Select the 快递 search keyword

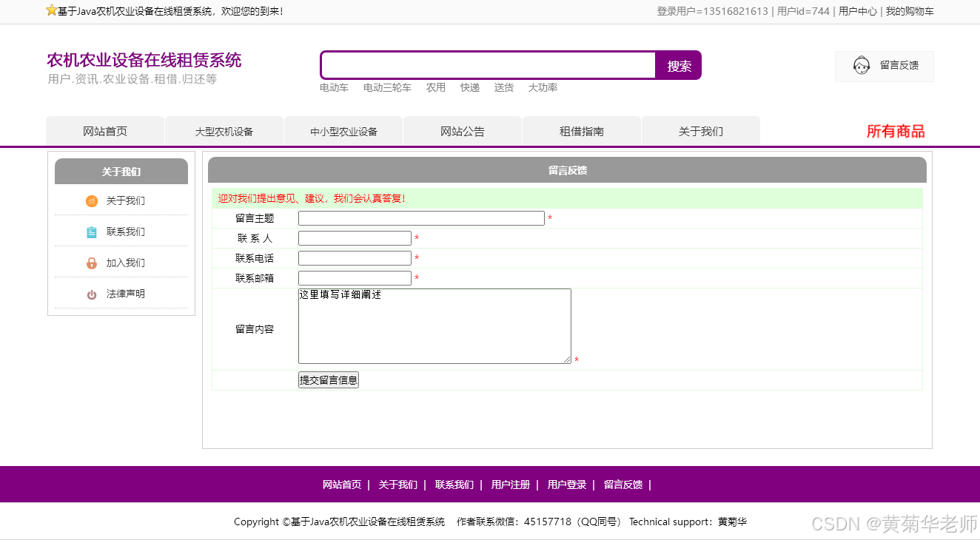click(470, 87)
